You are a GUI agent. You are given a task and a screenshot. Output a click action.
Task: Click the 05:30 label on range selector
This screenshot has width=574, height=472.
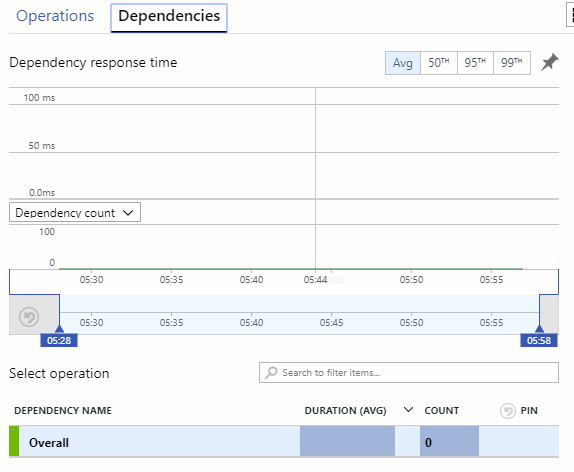(x=92, y=323)
